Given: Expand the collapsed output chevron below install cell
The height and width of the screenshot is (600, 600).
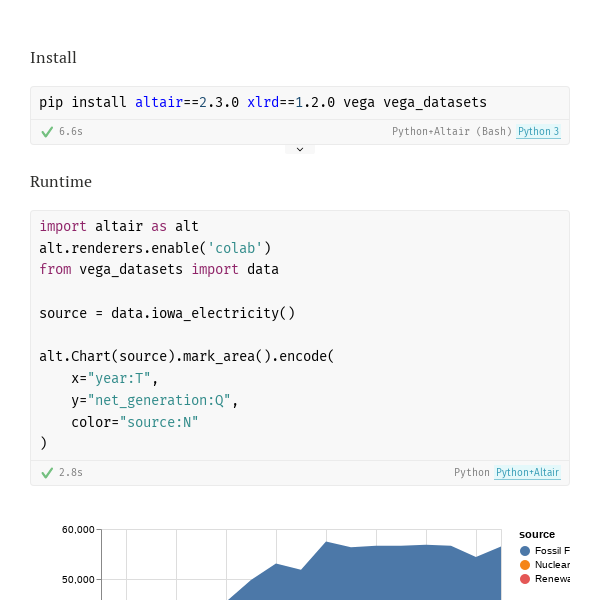Looking at the screenshot, I should [300, 149].
